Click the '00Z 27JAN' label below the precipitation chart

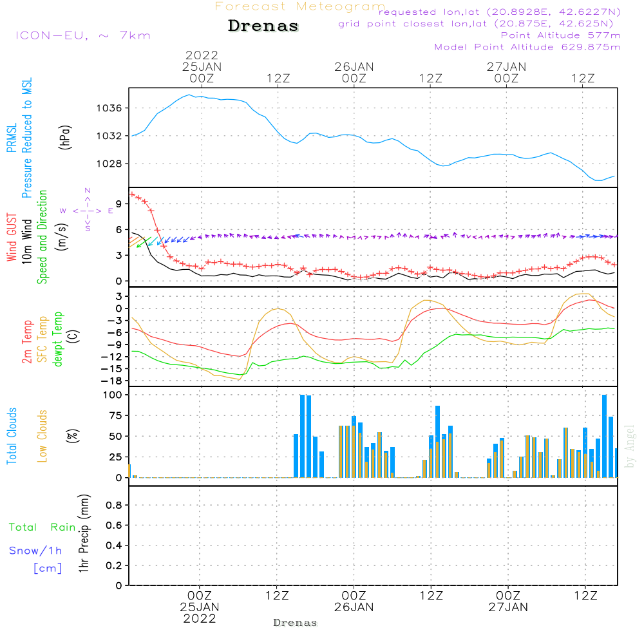tap(508, 601)
